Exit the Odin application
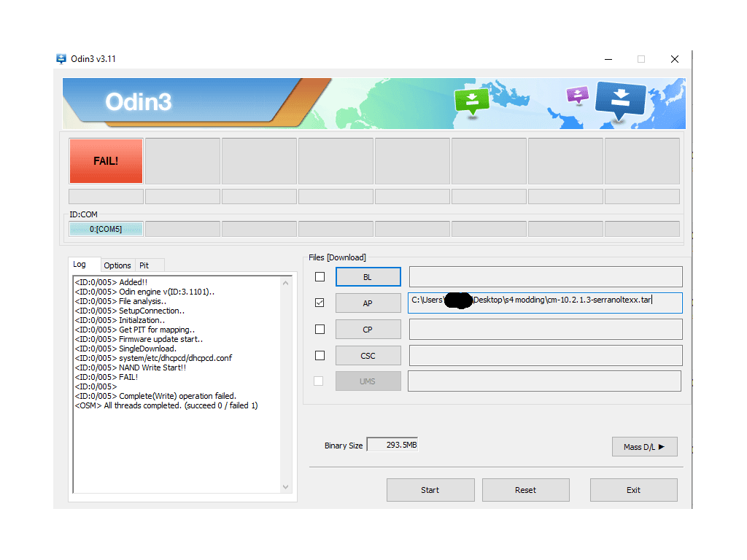747x560 pixels. [x=634, y=490]
